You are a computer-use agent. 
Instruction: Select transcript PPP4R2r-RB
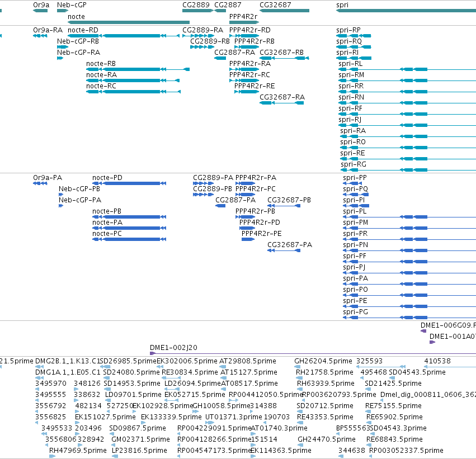click(x=247, y=47)
